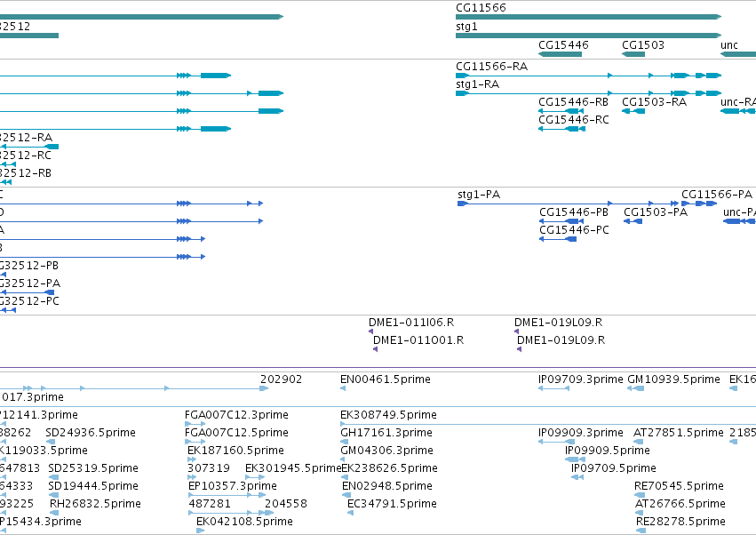756x535 pixels.
Task: Select the EK187160.5prime EST label
Action: (235, 451)
